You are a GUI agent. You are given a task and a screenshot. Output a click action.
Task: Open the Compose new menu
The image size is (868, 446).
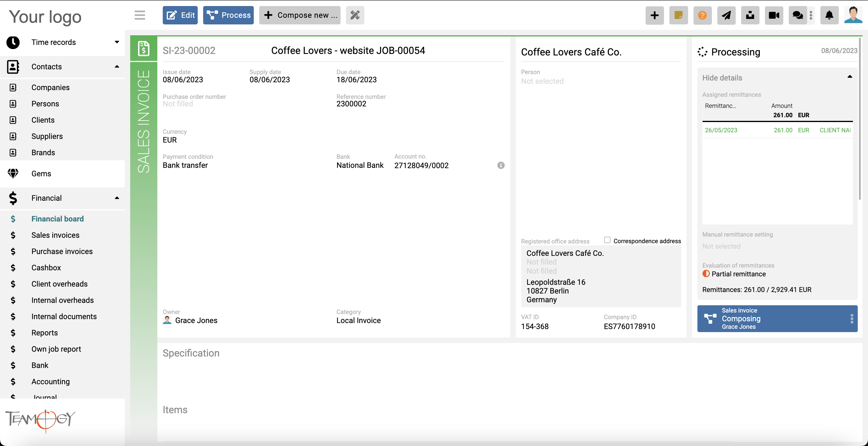(x=300, y=15)
